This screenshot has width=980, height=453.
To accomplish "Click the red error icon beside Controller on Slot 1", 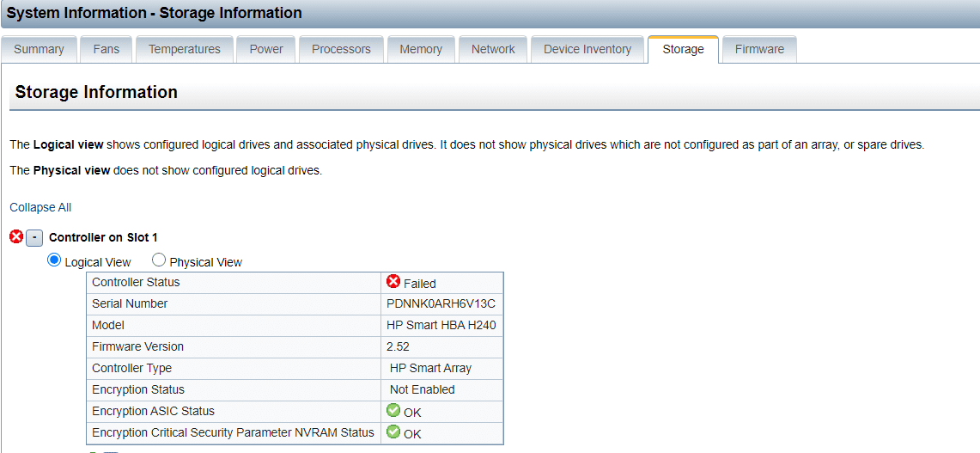I will (x=15, y=237).
